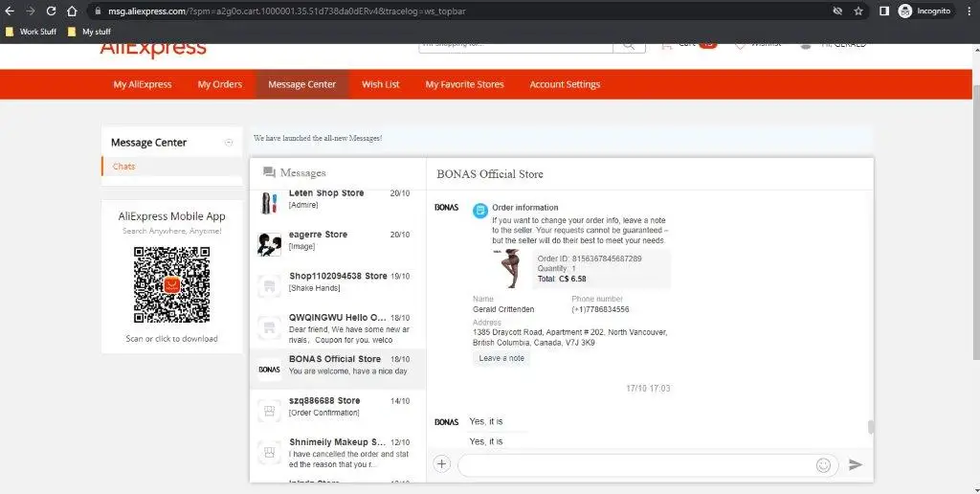Click the order product thumbnail image
980x494 pixels.
tap(511, 269)
